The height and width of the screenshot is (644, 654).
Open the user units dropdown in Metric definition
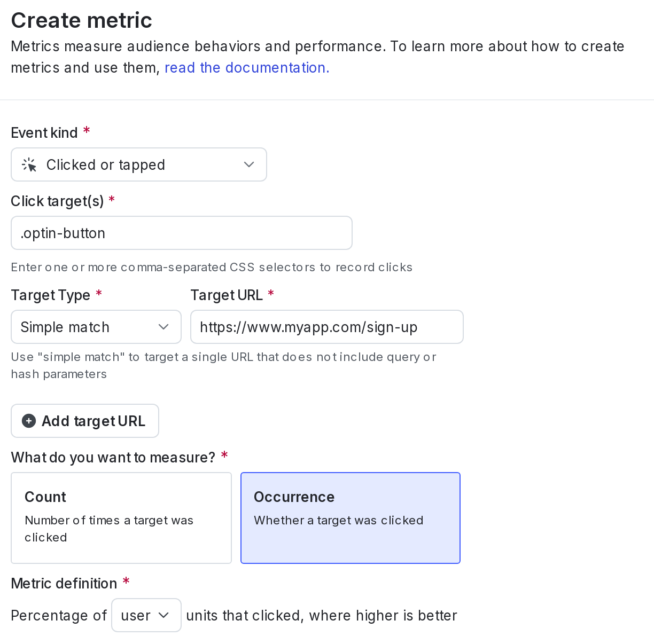tap(146, 615)
